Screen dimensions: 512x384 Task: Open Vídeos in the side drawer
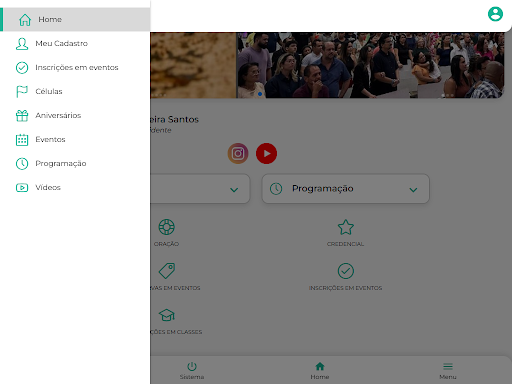[x=75, y=187]
